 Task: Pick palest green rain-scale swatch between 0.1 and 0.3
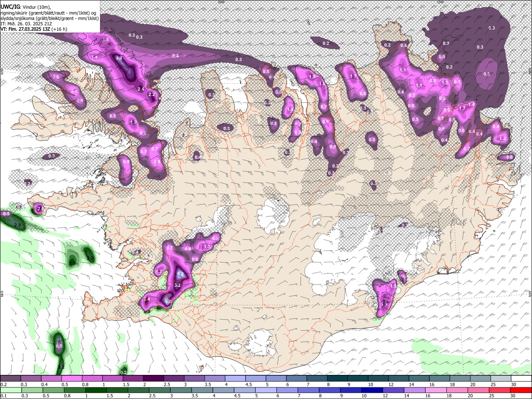coord(10,390)
